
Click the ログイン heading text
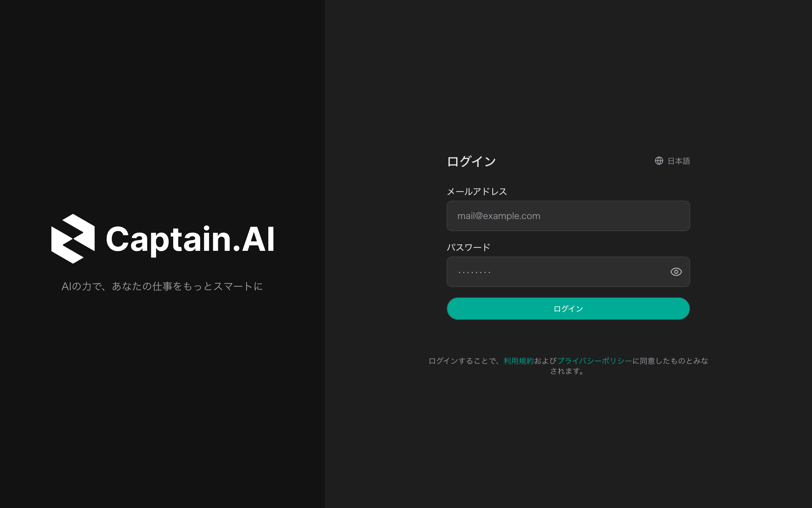pos(471,161)
